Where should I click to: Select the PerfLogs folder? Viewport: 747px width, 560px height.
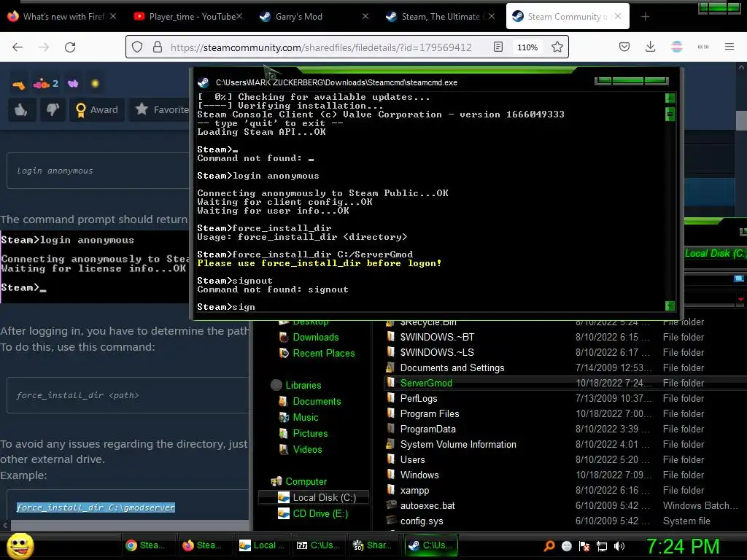pyautogui.click(x=418, y=398)
